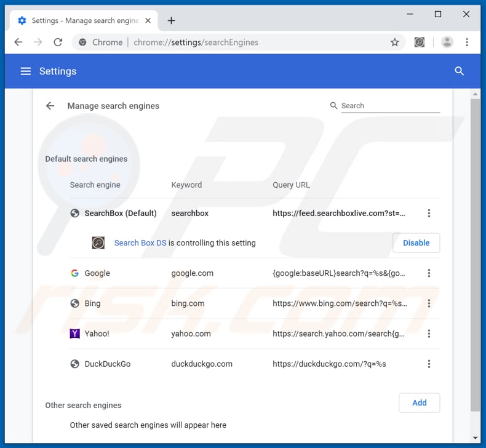This screenshot has width=486, height=448.
Task: Select the keyword 'searchbox'
Action: click(x=190, y=213)
